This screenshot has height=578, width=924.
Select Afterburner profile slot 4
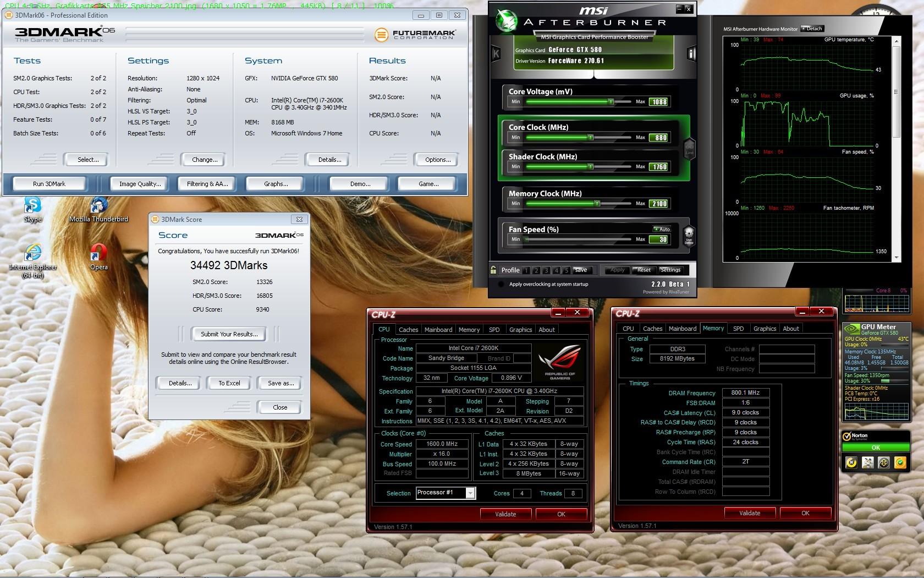556,270
